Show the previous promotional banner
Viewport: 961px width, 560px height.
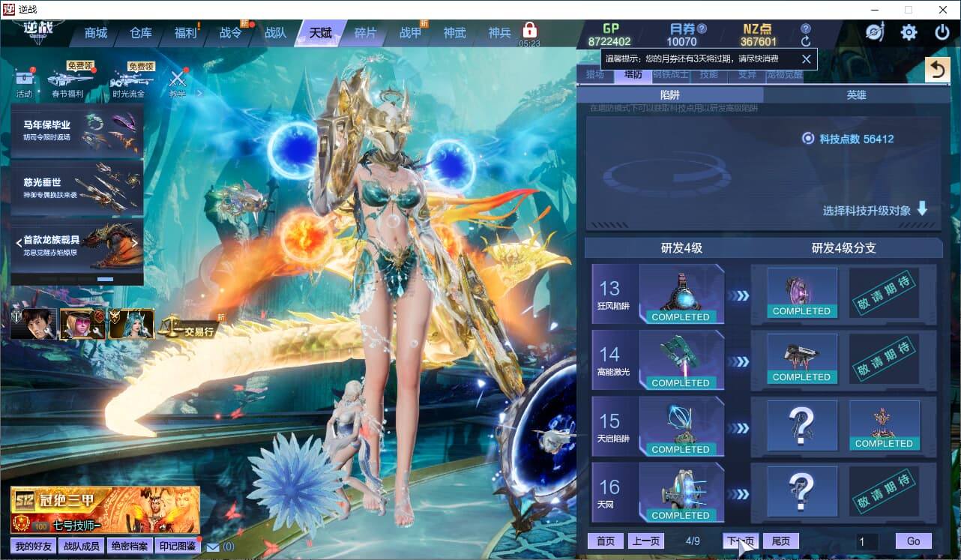pyautogui.click(x=18, y=243)
